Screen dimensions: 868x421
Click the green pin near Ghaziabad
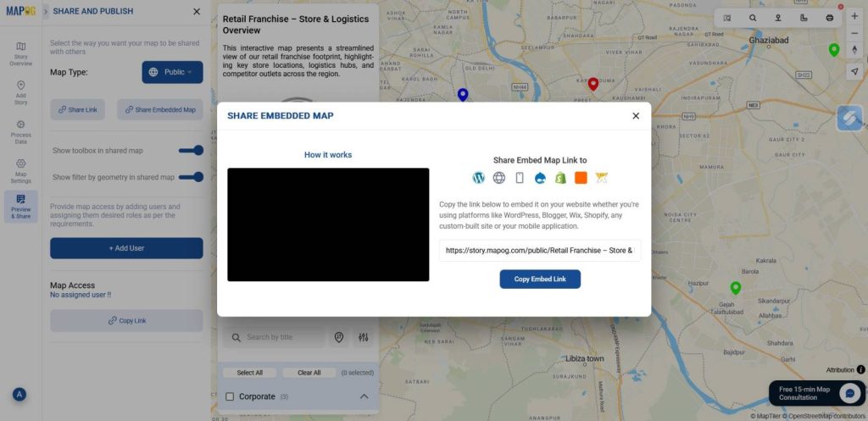click(834, 50)
